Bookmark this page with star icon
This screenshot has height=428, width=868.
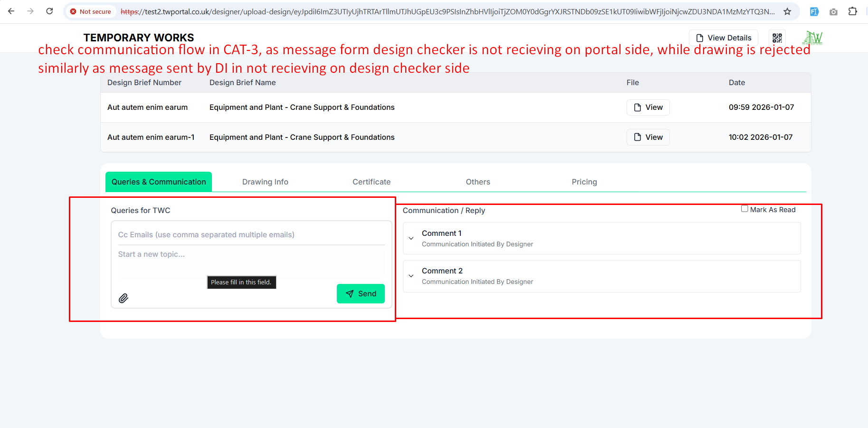787,11
